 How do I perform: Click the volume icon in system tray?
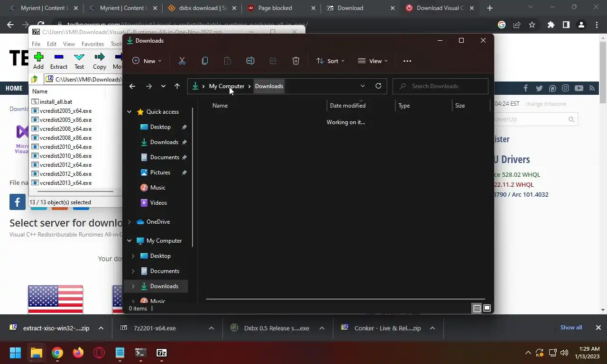click(x=564, y=353)
